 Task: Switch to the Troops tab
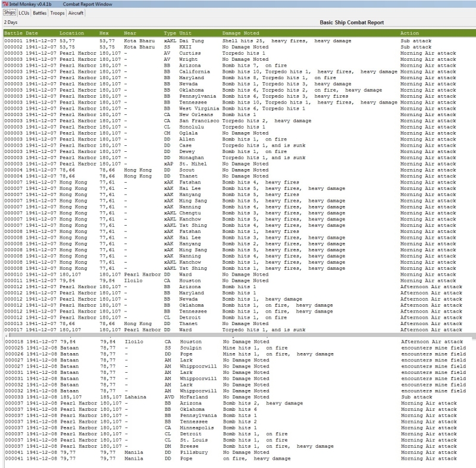tap(57, 13)
